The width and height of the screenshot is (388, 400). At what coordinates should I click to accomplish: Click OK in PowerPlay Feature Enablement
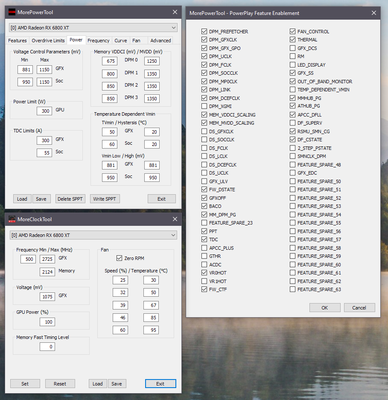325,308
